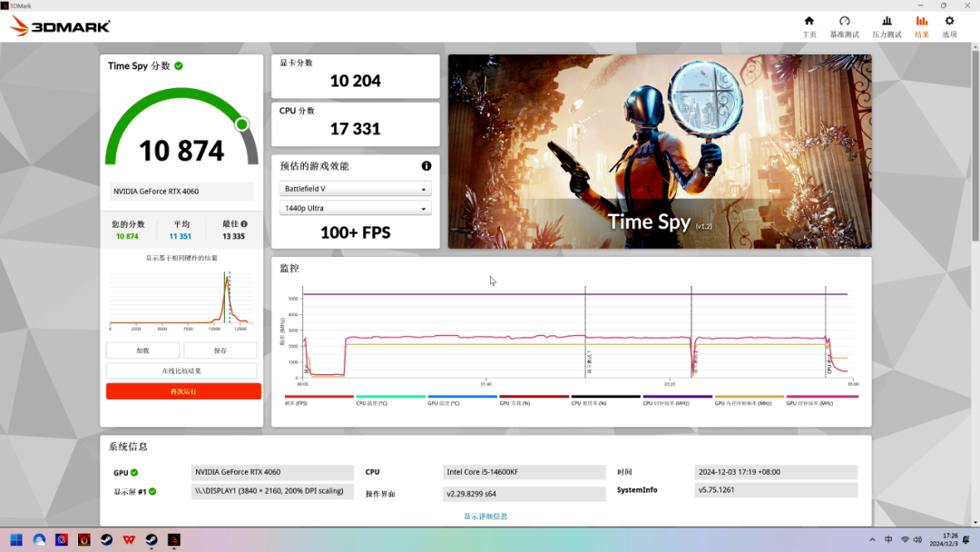Click the GPU field in 系统信息
The width and height of the screenshot is (980, 552).
click(272, 472)
